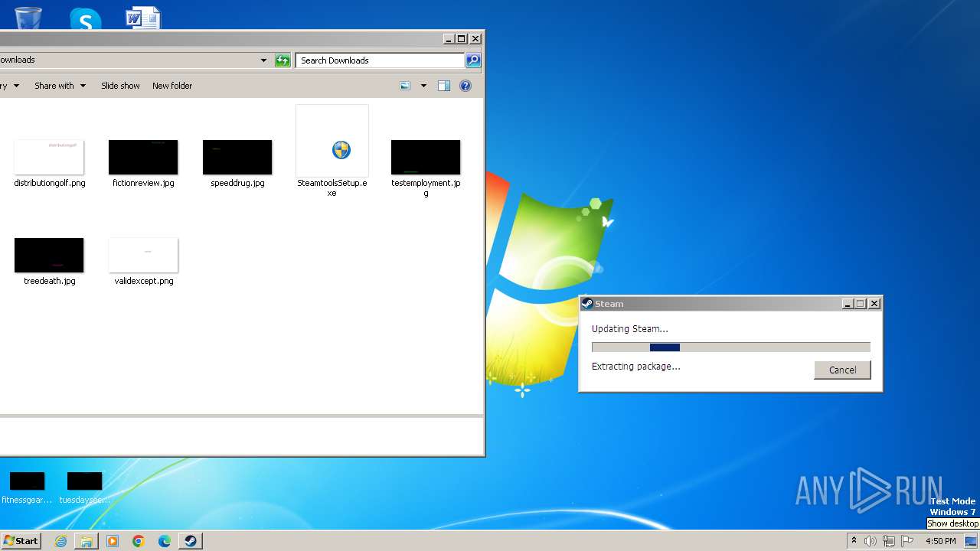Click Slide show in Explorer toolbar
980x551 pixels.
click(x=120, y=86)
